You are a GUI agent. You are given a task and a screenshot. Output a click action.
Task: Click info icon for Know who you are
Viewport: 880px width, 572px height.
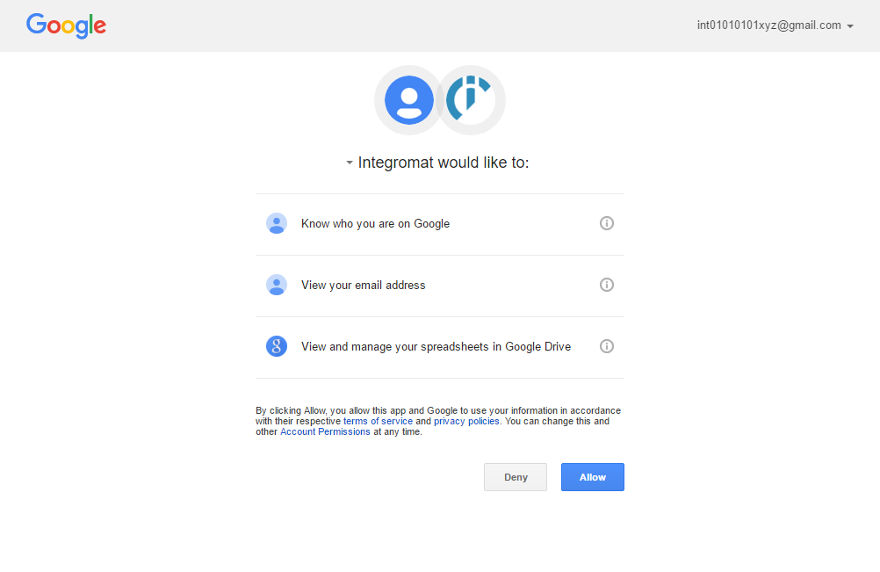coord(606,223)
